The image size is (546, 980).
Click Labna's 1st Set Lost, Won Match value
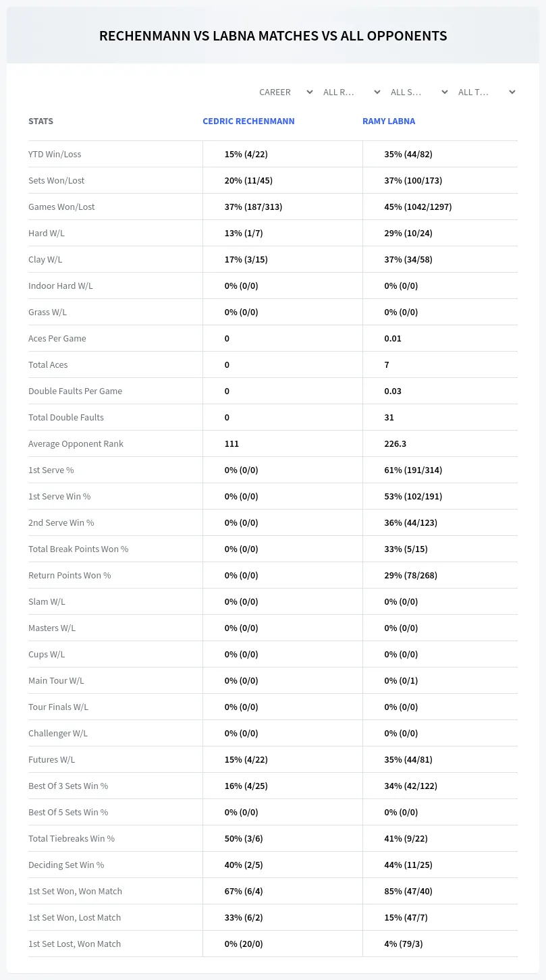click(404, 944)
